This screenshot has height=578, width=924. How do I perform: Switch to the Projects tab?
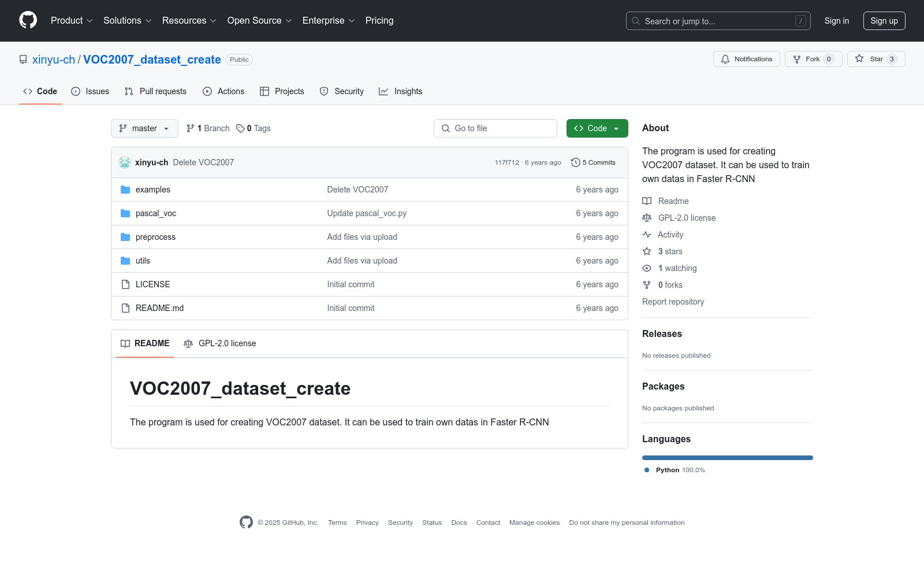282,91
